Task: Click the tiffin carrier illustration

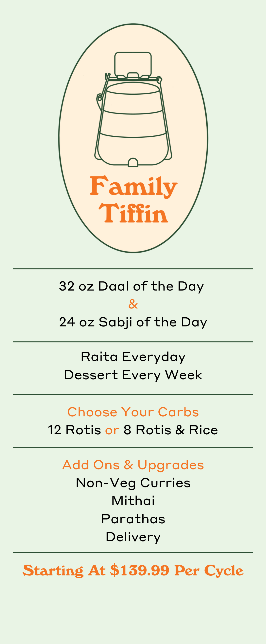Action: point(133,109)
